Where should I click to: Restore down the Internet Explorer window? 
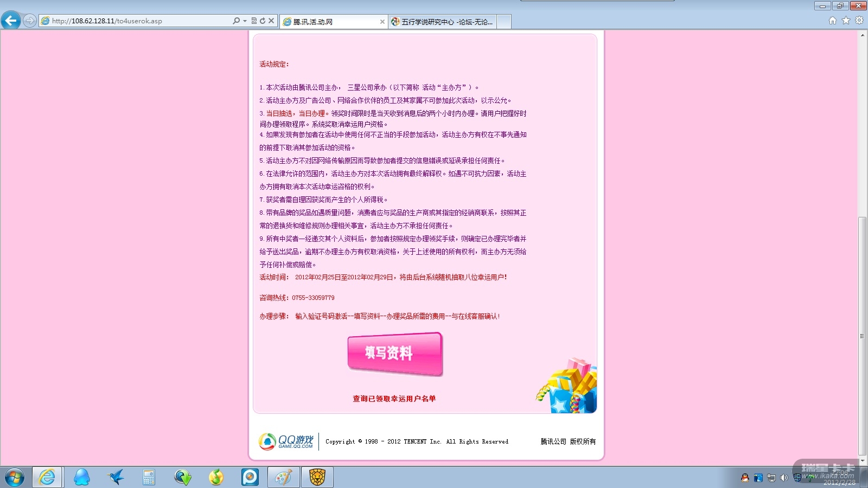click(x=840, y=5)
